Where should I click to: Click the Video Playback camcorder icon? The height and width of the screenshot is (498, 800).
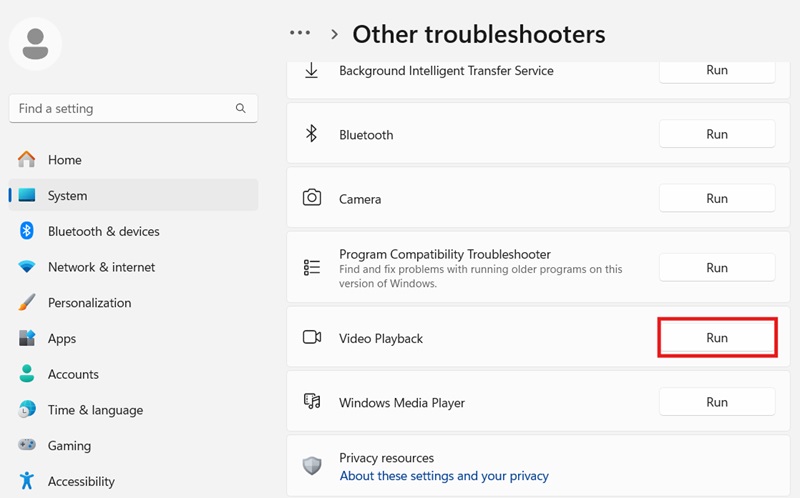tap(312, 337)
